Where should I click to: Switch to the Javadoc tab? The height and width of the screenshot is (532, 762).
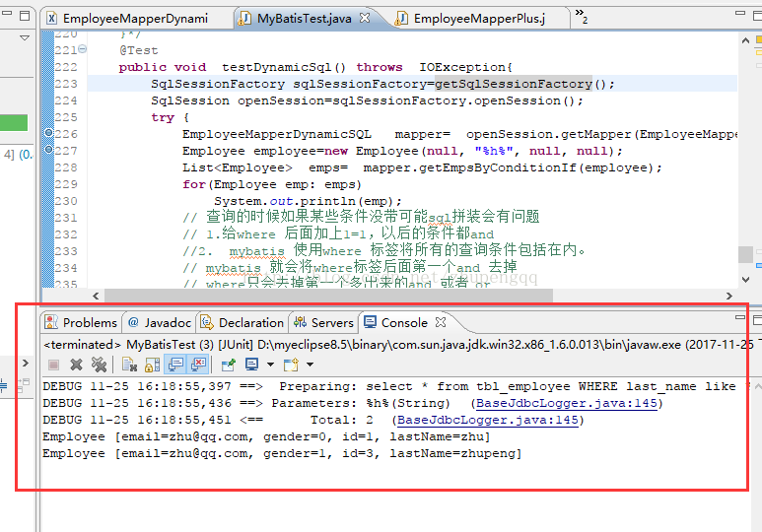pyautogui.click(x=160, y=322)
